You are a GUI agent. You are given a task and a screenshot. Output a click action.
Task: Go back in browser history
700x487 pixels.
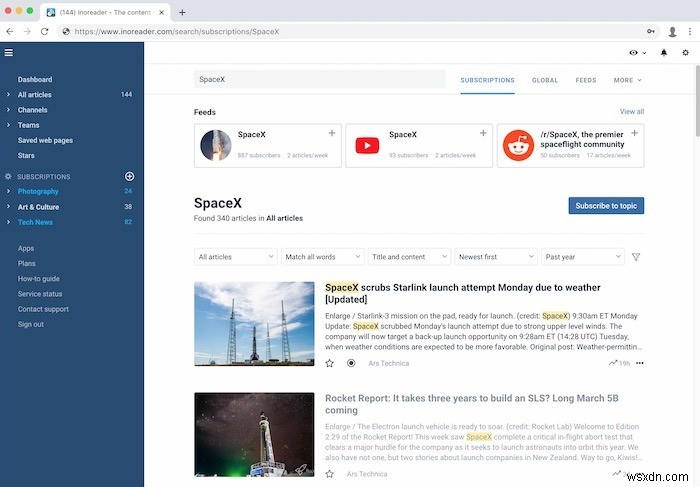(10, 31)
